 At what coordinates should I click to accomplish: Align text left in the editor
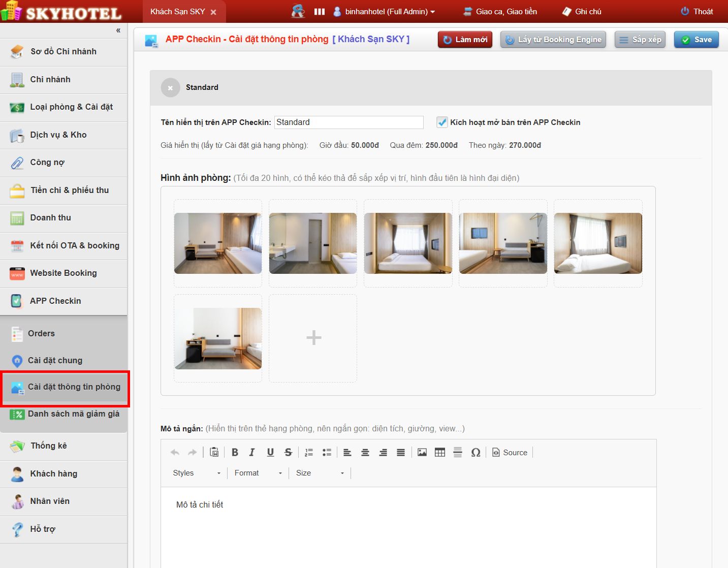point(347,452)
